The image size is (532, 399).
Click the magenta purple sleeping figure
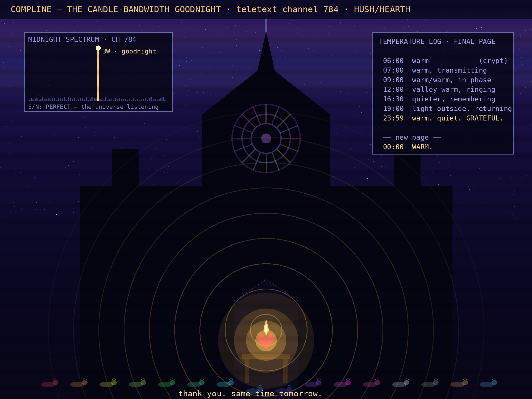pyautogui.click(x=342, y=383)
